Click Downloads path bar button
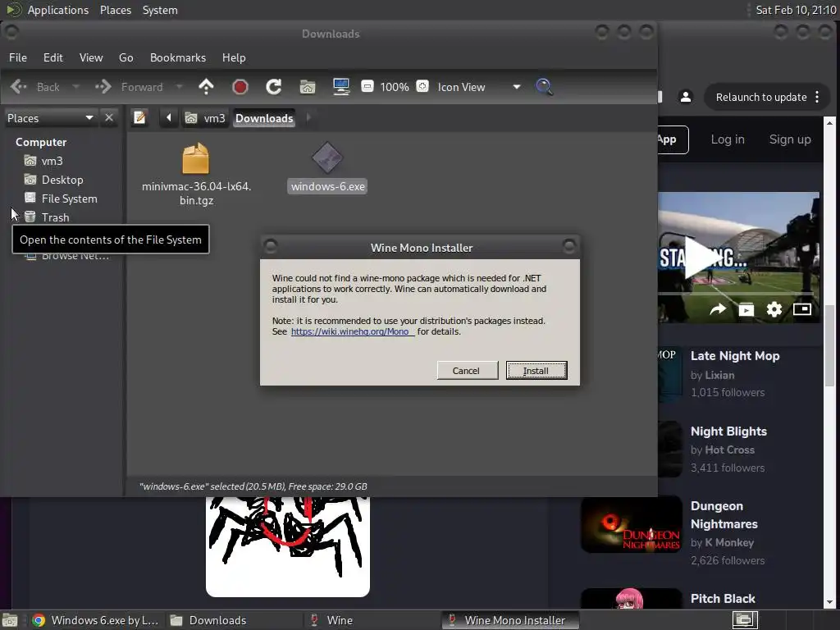840x630 pixels. (x=264, y=118)
